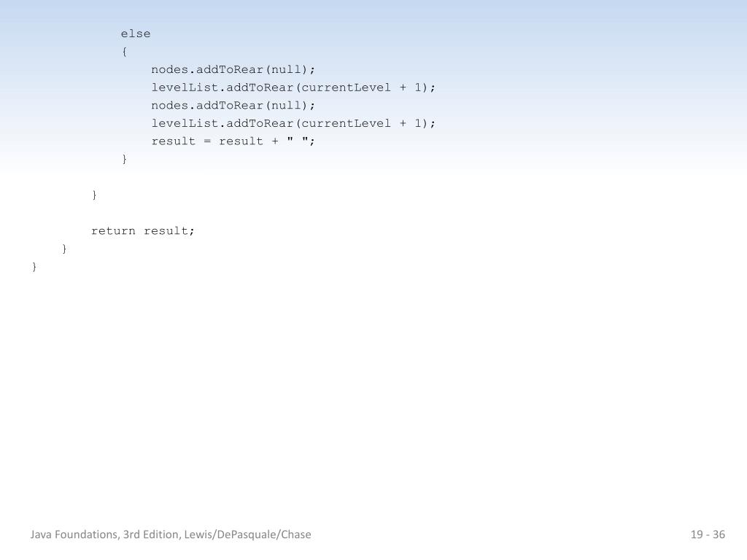Image resolution: width=747 pixels, height=560 pixels.
Task: Click the quoted space string literal
Action: [298, 141]
